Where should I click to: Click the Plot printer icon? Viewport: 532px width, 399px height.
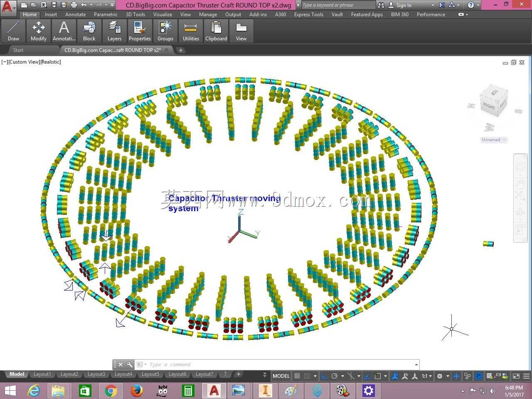74,5
